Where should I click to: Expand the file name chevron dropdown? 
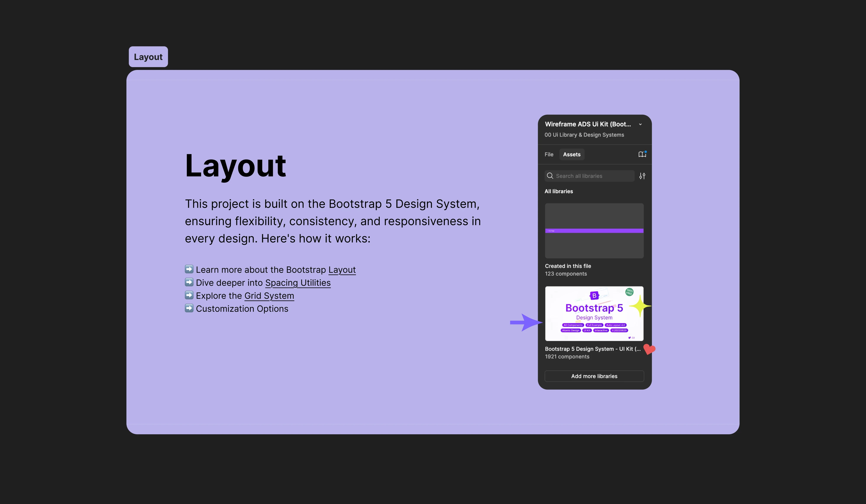[640, 124]
